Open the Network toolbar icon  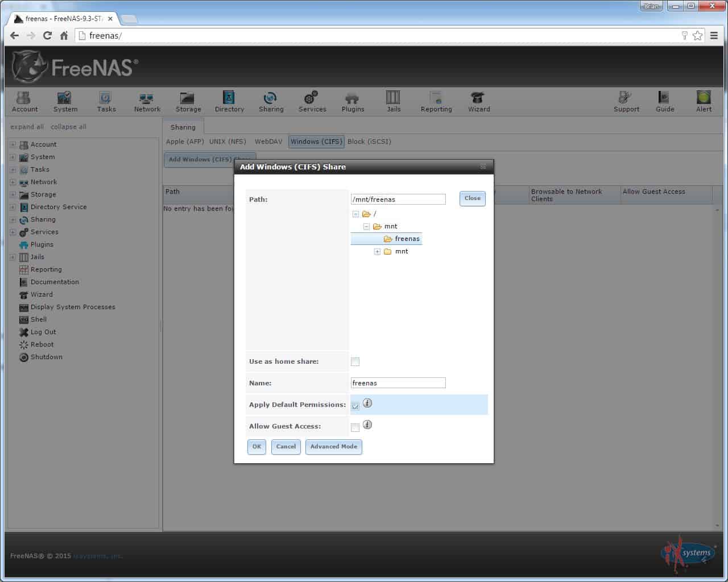[x=147, y=102]
